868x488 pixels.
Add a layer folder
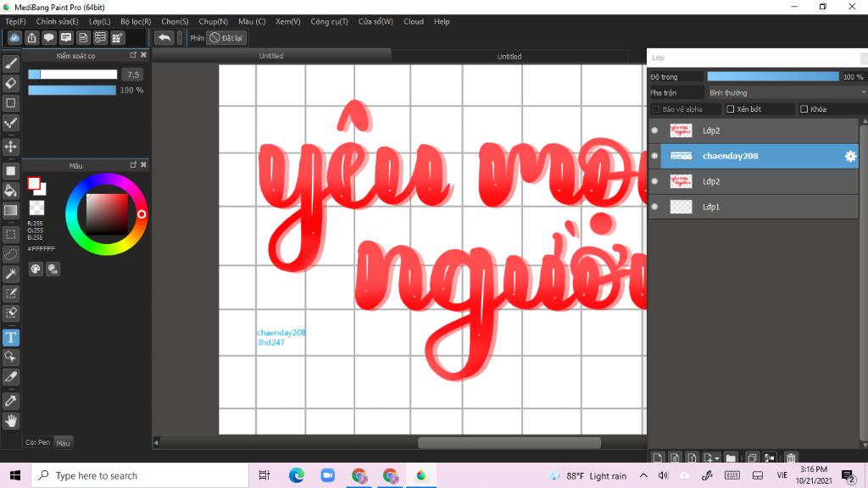tap(731, 457)
